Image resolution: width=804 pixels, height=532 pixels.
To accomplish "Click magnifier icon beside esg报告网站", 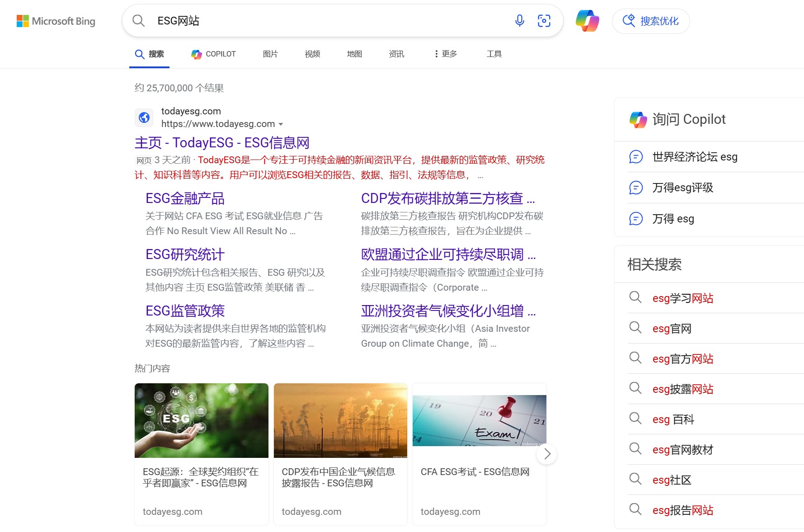I will tap(635, 509).
